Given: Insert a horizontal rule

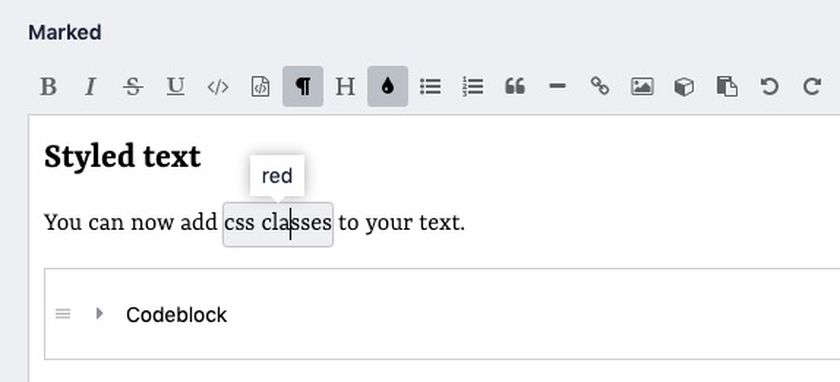Looking at the screenshot, I should [x=557, y=86].
